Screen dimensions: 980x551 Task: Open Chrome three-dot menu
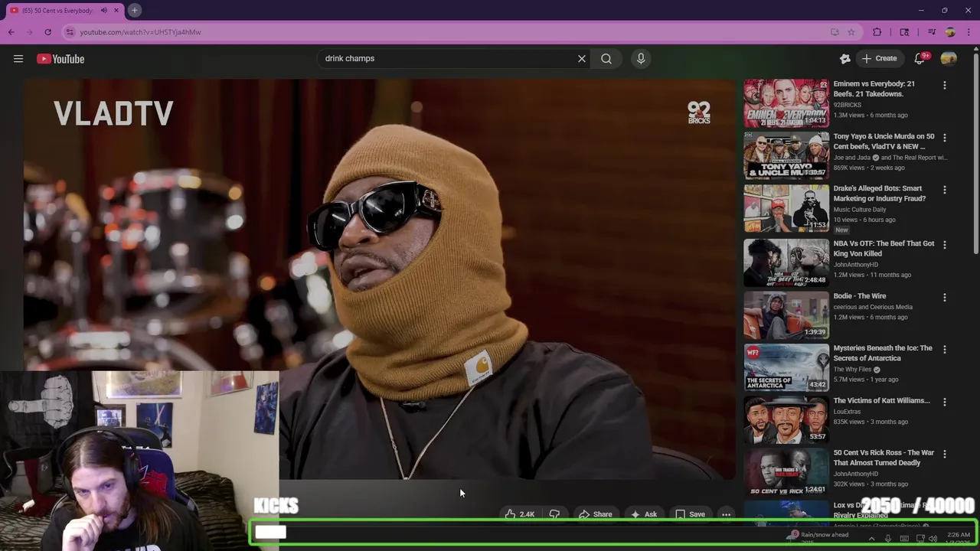pos(969,32)
